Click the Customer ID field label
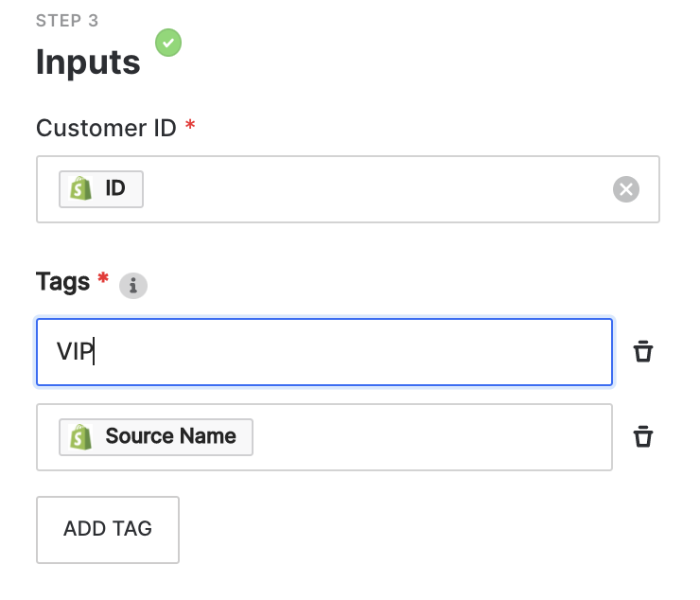 point(106,128)
